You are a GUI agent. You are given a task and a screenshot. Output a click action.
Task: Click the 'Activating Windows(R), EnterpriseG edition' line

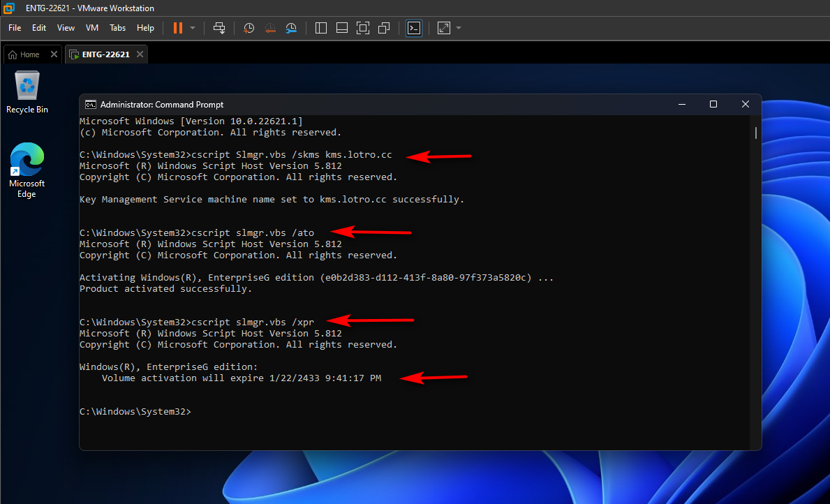(316, 277)
